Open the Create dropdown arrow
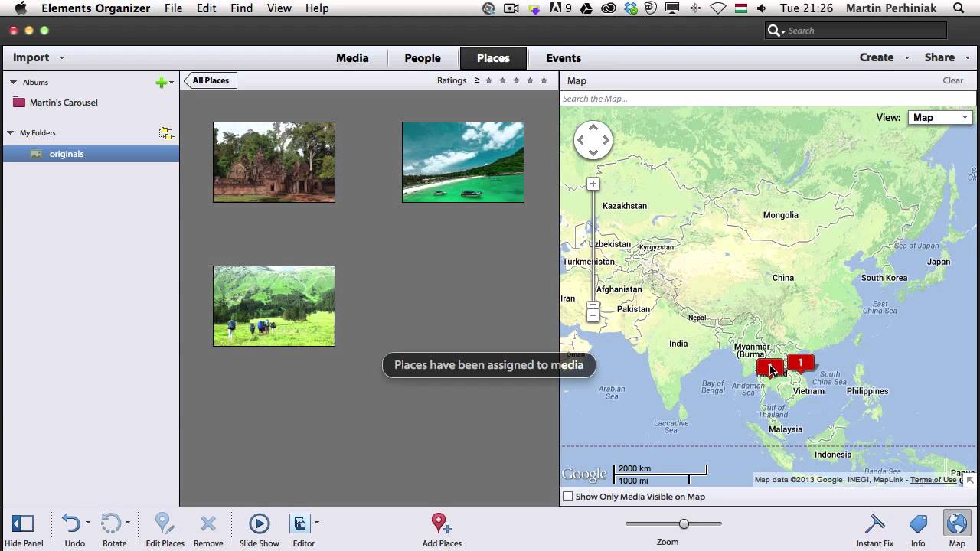This screenshot has width=980, height=551. pyautogui.click(x=906, y=58)
